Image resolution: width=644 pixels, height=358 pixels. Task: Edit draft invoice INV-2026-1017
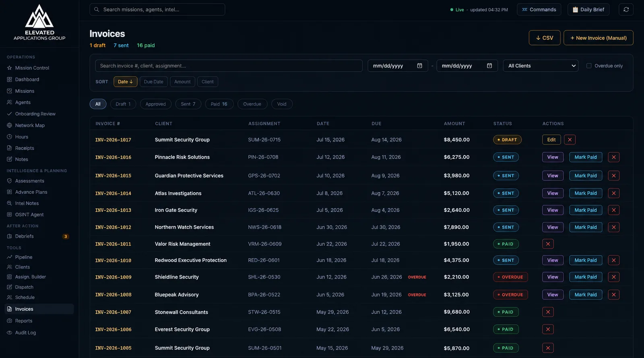click(x=551, y=140)
